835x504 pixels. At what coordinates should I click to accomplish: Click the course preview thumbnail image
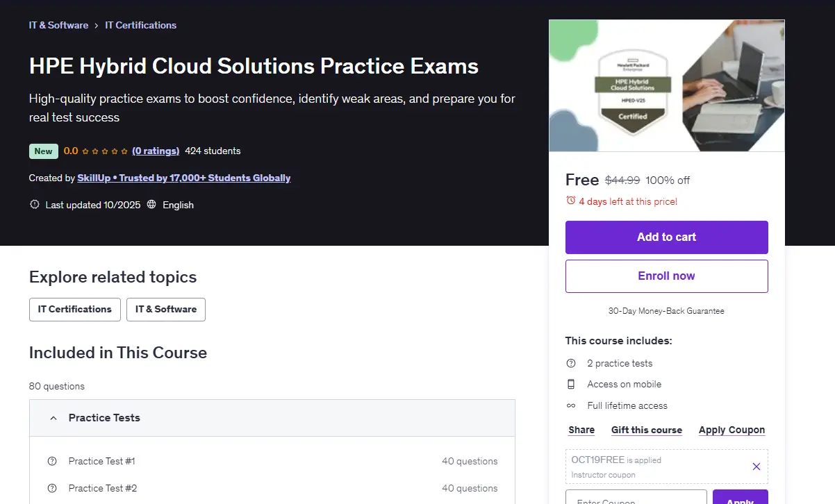click(667, 85)
